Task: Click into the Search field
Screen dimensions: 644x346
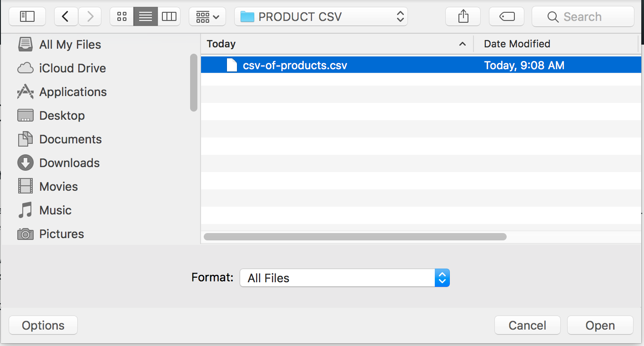Action: 583,17
